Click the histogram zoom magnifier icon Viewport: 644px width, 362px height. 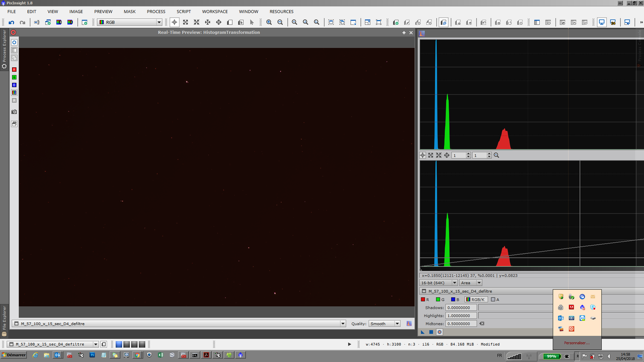(497, 155)
